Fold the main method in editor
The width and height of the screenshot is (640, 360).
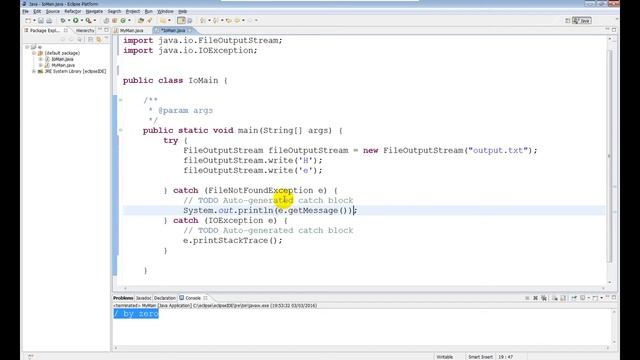[x=120, y=131]
